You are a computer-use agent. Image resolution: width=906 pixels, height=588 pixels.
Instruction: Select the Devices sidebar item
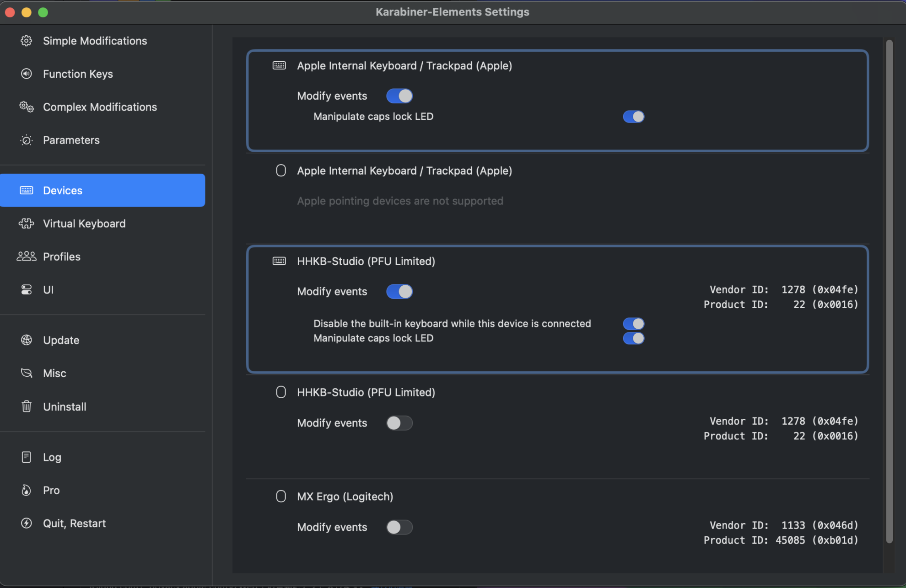coord(102,190)
